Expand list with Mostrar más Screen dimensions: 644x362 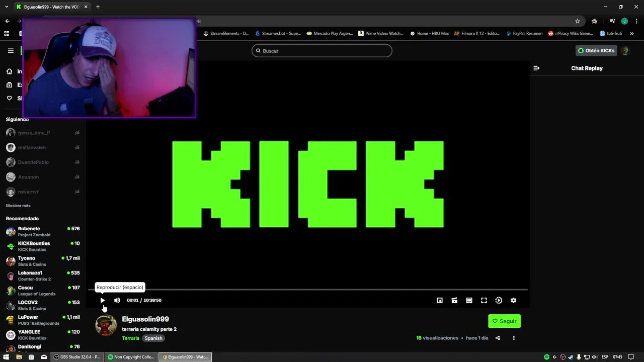pos(18,206)
